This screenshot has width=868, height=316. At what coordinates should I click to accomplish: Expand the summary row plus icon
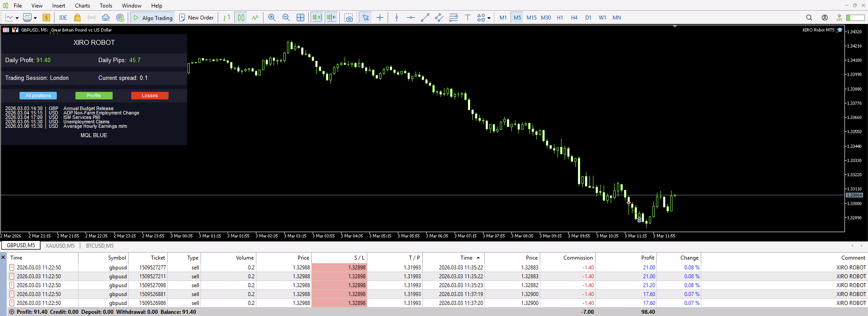point(12,312)
